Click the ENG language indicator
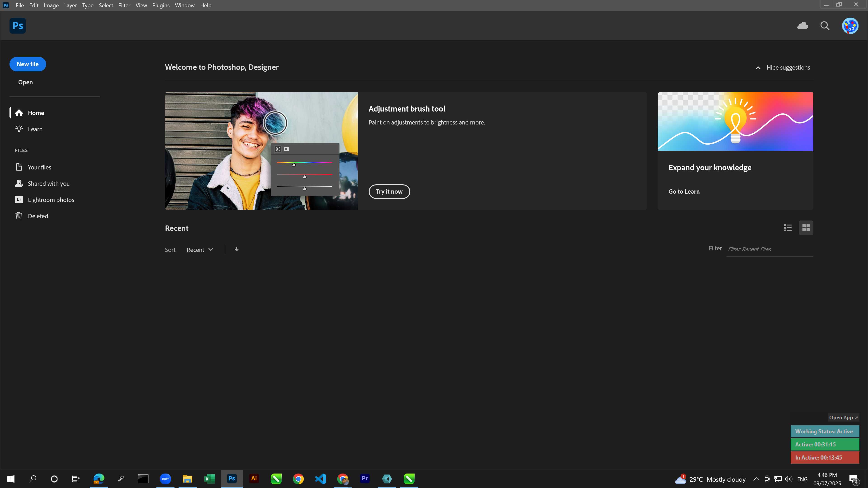The height and width of the screenshot is (488, 868). click(802, 479)
